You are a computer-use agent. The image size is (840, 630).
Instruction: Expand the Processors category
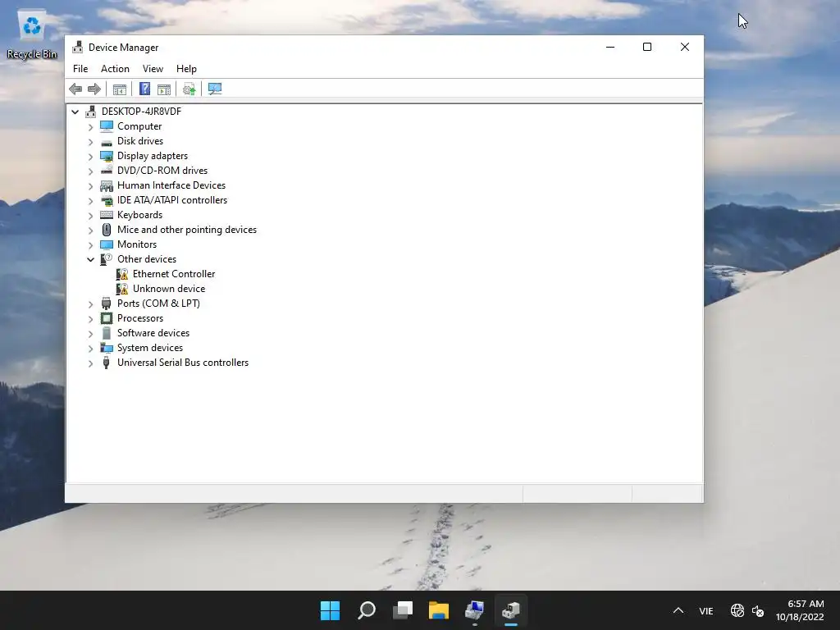tap(90, 319)
